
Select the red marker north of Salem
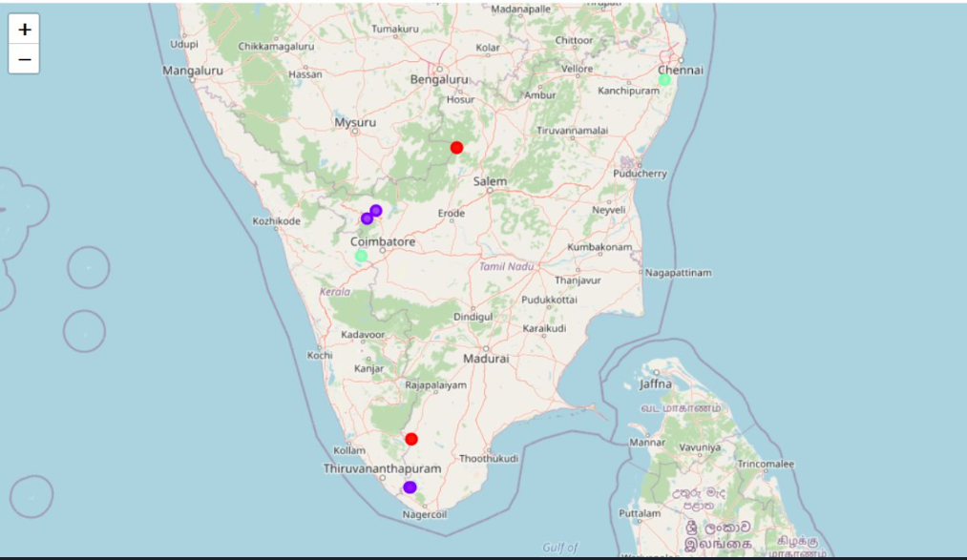457,148
